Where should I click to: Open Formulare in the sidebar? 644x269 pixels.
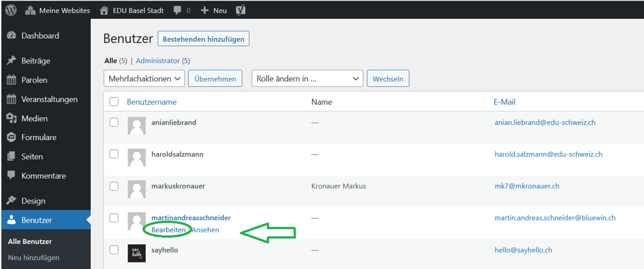point(39,137)
